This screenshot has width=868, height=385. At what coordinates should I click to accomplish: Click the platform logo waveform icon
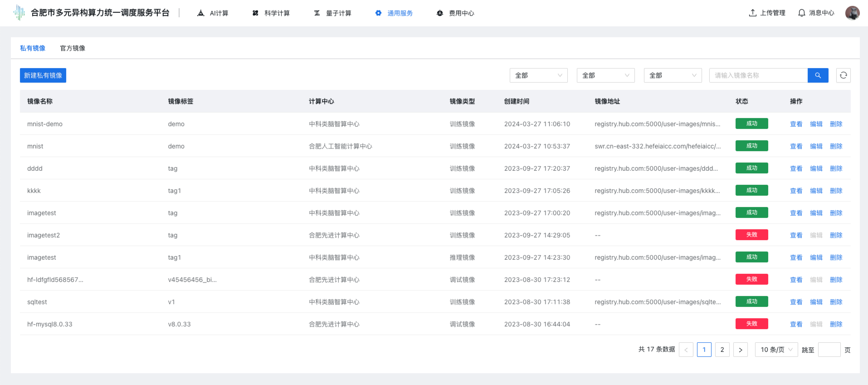(x=19, y=13)
